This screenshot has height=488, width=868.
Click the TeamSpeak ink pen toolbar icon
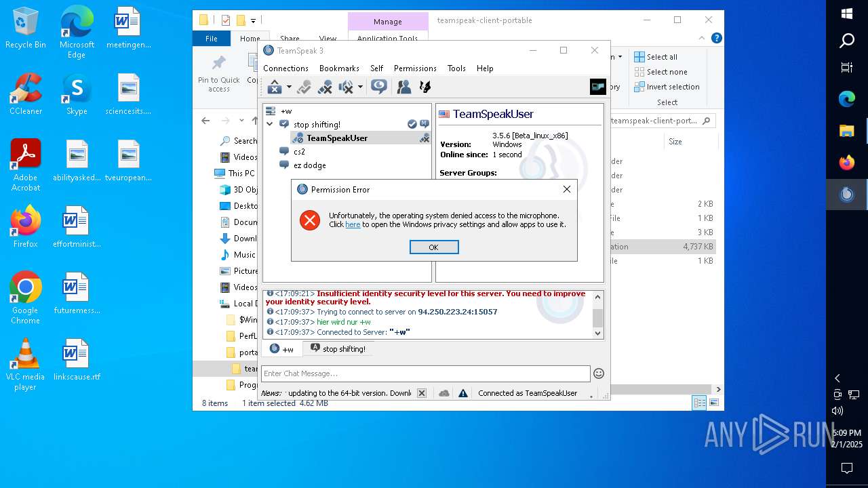pyautogui.click(x=425, y=87)
